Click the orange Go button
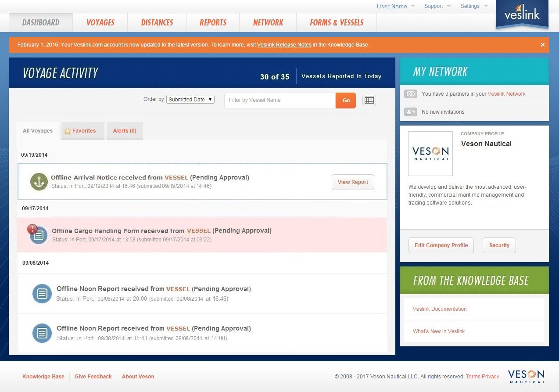The height and width of the screenshot is (392, 559). click(x=346, y=101)
